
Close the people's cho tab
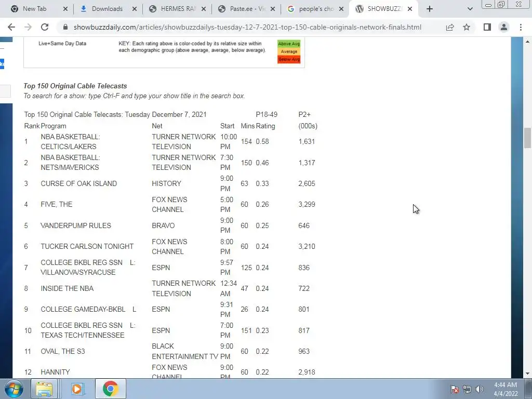point(342,9)
